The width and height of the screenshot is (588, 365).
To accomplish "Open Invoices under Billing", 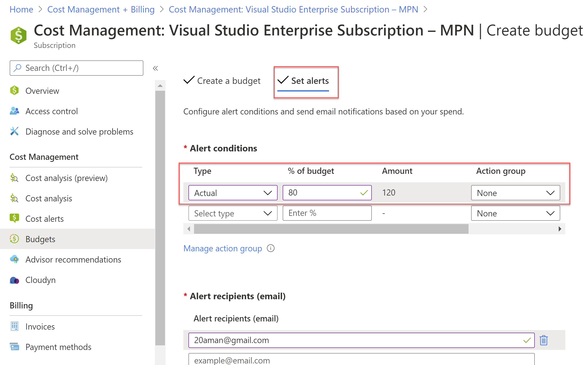I will pos(40,327).
